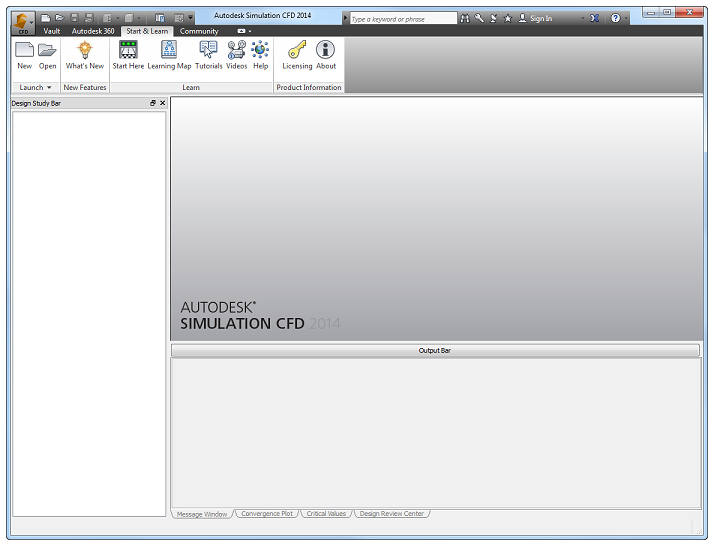This screenshot has height=546, width=714.
Task: Expand the ribbon display options arrow
Action: click(x=250, y=31)
